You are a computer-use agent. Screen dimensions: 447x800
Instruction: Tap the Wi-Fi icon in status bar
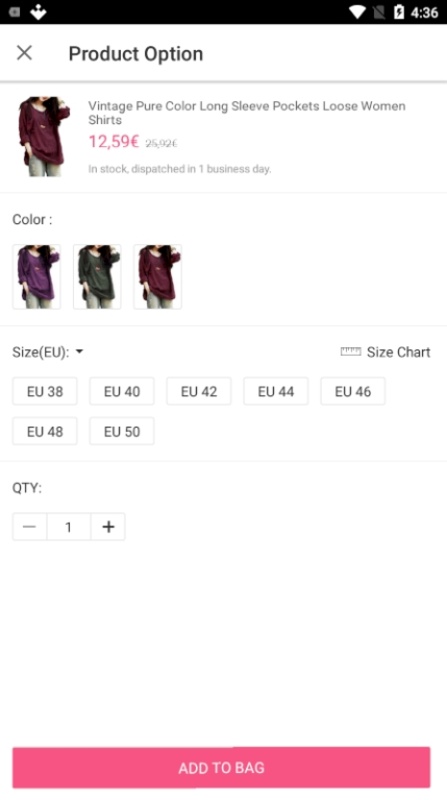tap(357, 12)
